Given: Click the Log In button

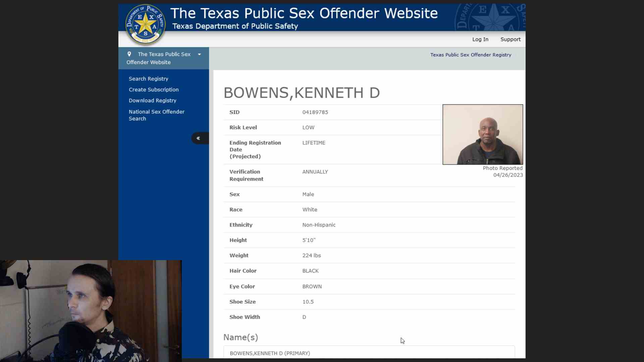Looking at the screenshot, I should (480, 39).
